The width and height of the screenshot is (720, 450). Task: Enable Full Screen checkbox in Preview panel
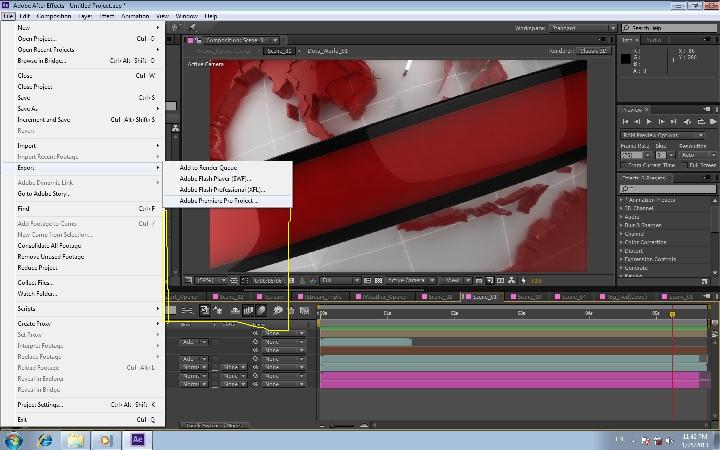pos(686,165)
